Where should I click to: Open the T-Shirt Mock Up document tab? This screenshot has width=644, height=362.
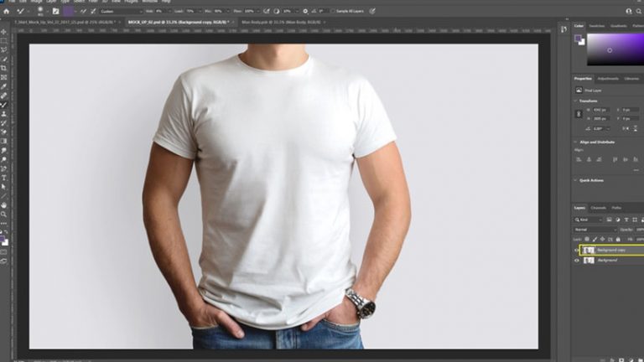pos(65,22)
